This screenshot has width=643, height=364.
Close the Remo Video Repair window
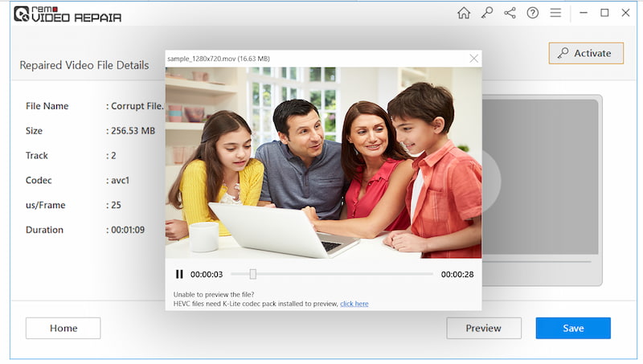click(x=625, y=13)
